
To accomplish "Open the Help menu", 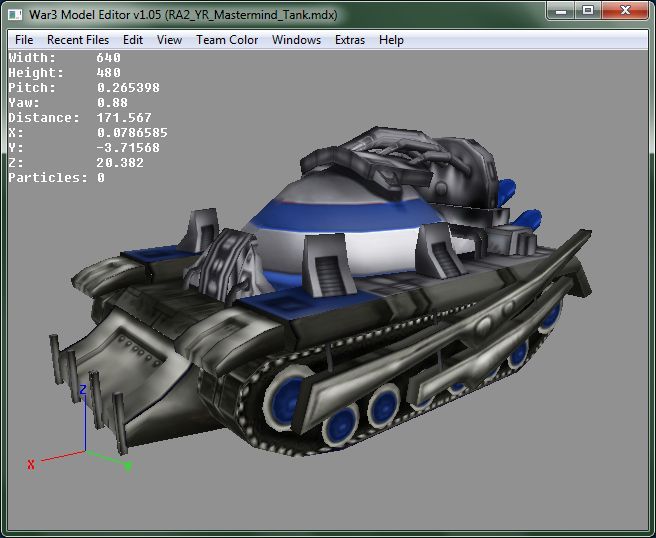I will 391,40.
